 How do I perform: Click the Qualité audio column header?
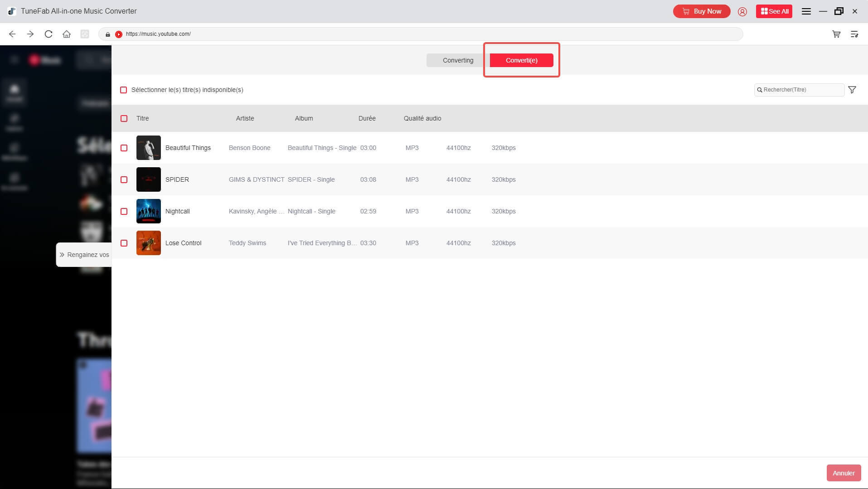click(x=422, y=118)
